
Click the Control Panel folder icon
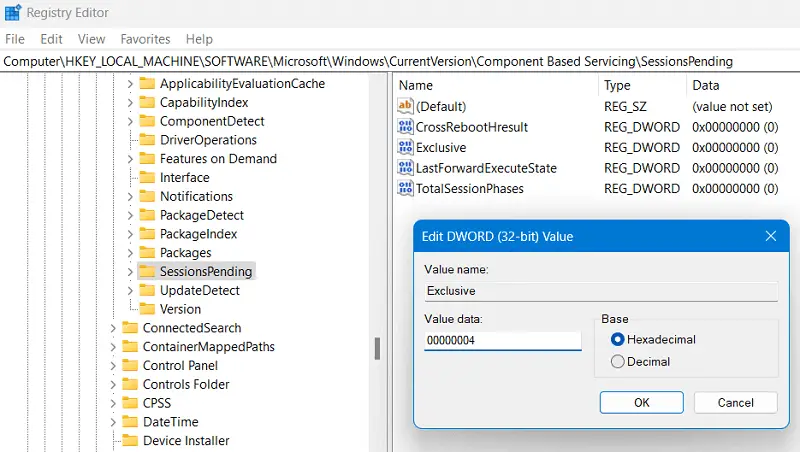[x=130, y=366]
